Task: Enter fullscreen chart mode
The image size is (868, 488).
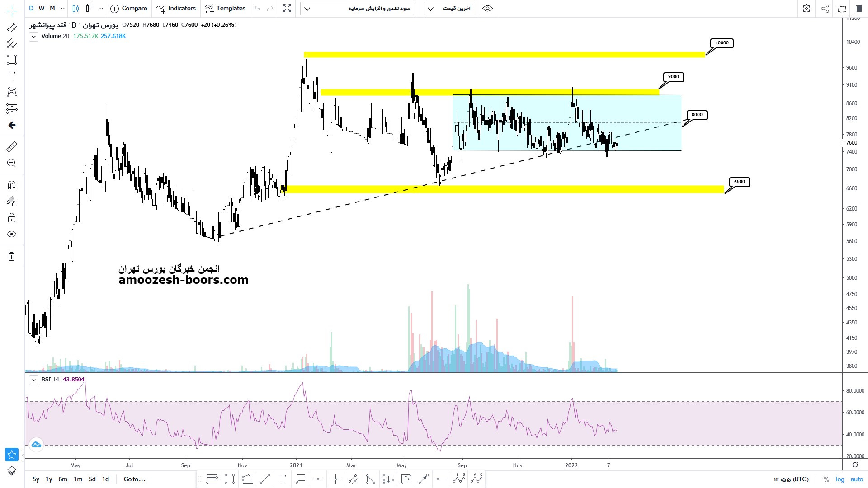Action: [x=287, y=9]
